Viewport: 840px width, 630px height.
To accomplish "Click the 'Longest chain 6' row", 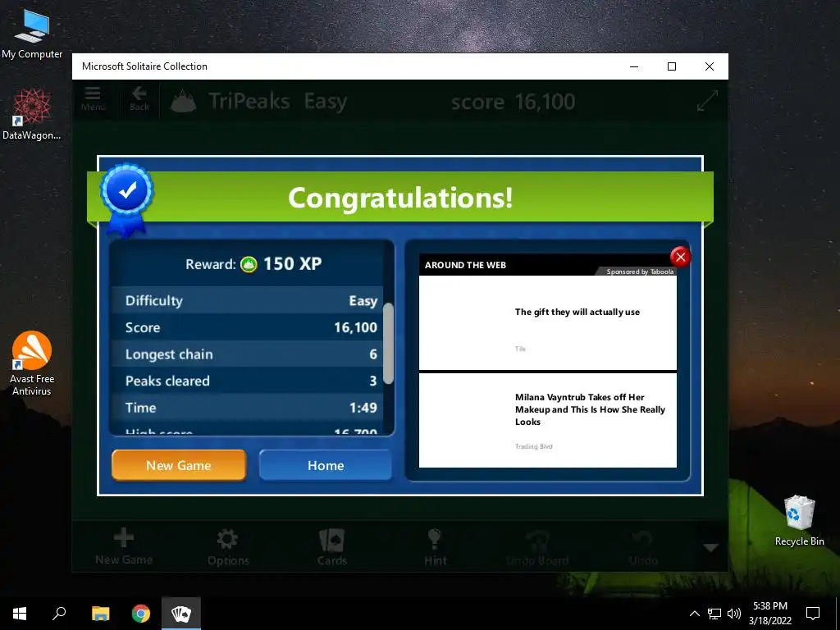I will pos(248,354).
